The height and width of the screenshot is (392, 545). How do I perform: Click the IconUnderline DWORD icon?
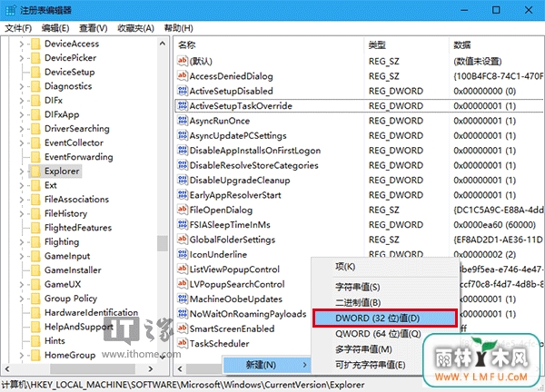pos(183,254)
